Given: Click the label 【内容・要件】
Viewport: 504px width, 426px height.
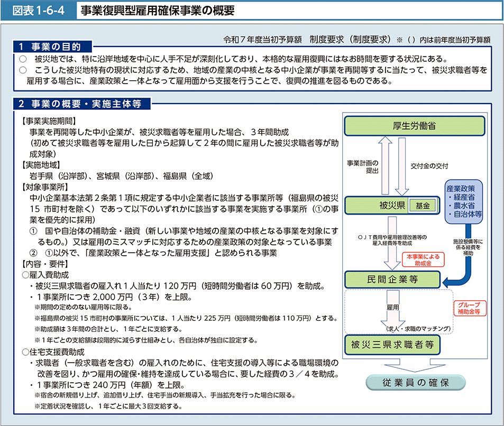Looking at the screenshot, I should point(44,264).
